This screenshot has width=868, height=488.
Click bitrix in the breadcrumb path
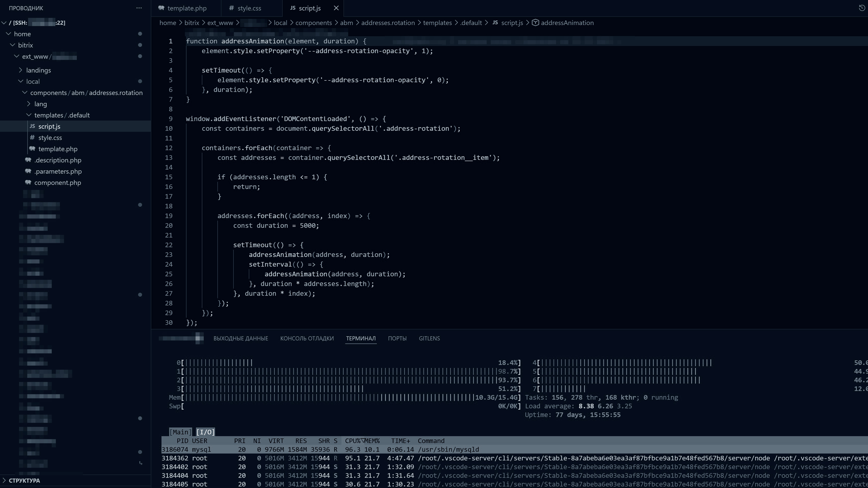(x=192, y=22)
